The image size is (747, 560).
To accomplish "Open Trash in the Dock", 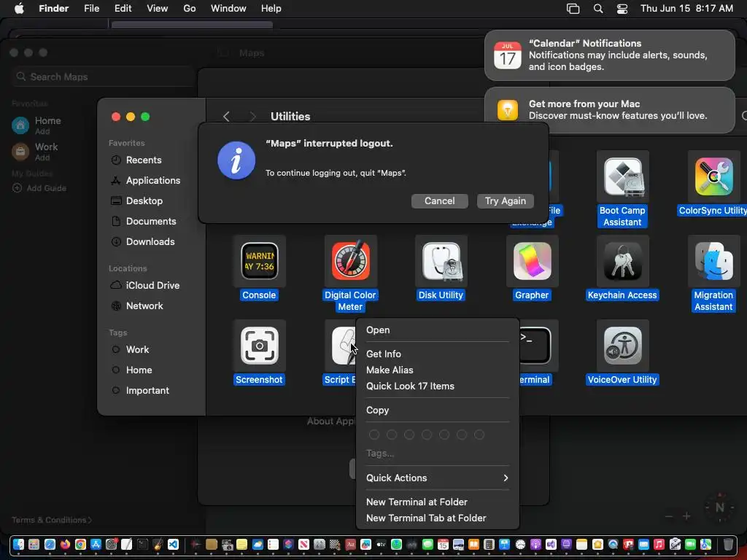I will click(729, 544).
